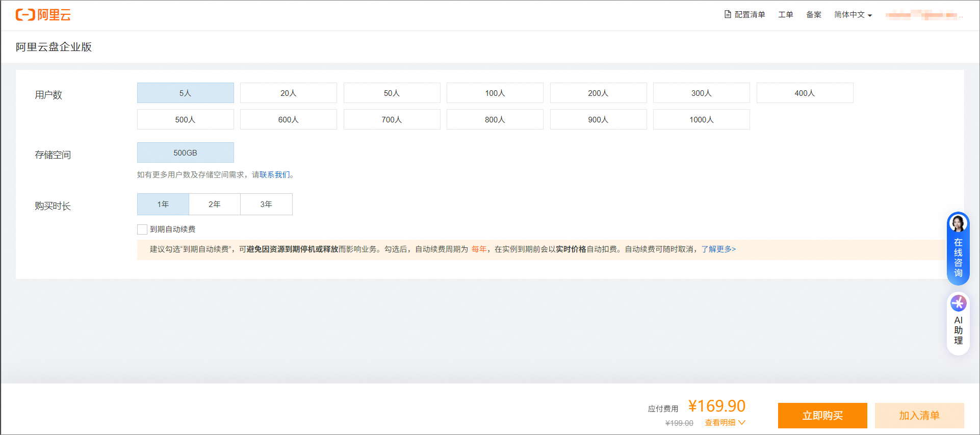Click the 立即购买 buy now button
Screen dimensions: 980x435
822,416
